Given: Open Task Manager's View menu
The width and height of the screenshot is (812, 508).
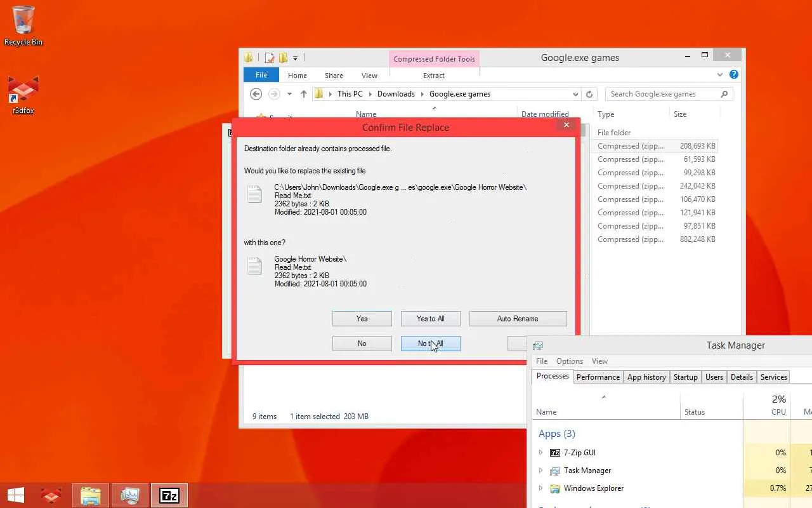Looking at the screenshot, I should tap(599, 361).
